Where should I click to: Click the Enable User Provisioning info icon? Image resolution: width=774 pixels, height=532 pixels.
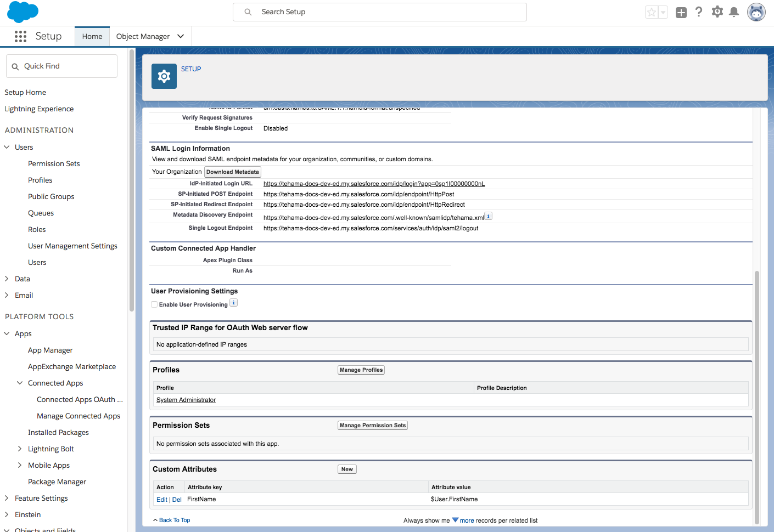[233, 303]
